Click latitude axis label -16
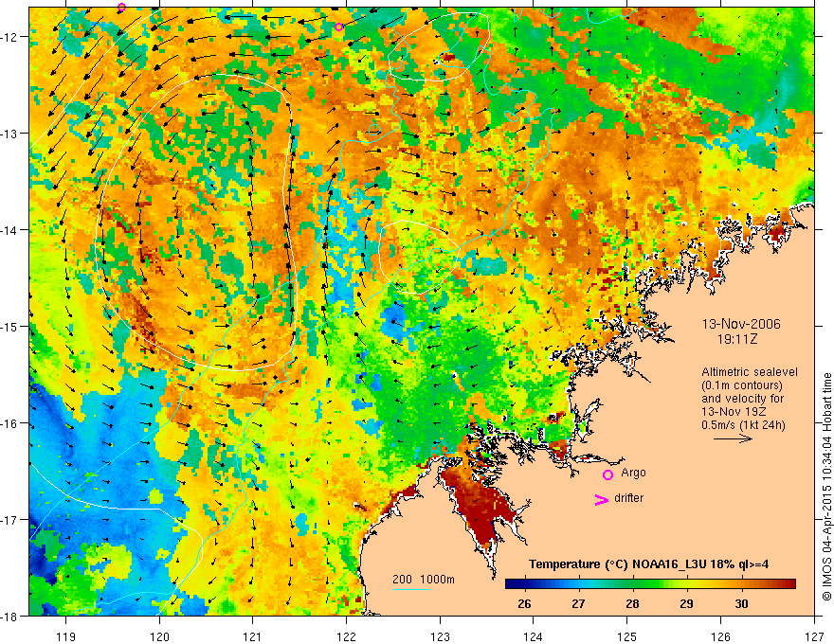834x644 pixels. (x=9, y=423)
